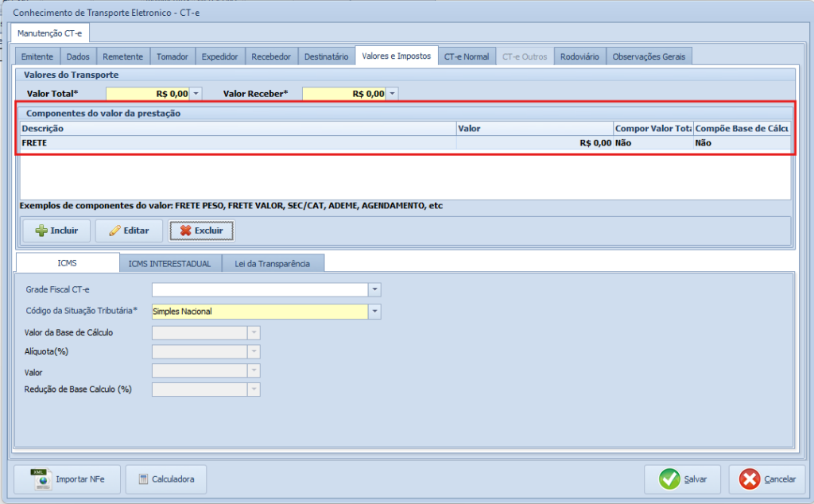Screen dimensions: 814x504
Task: Expand the Valor Total dropdown arrow
Action: [196, 94]
